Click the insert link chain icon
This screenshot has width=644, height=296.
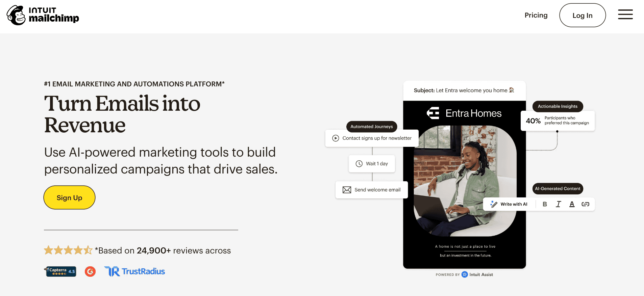[585, 204]
